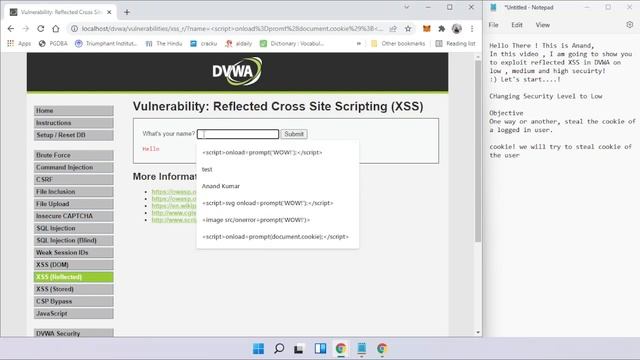Open DVWA Security settings
The height and width of the screenshot is (360, 640).
click(x=73, y=333)
